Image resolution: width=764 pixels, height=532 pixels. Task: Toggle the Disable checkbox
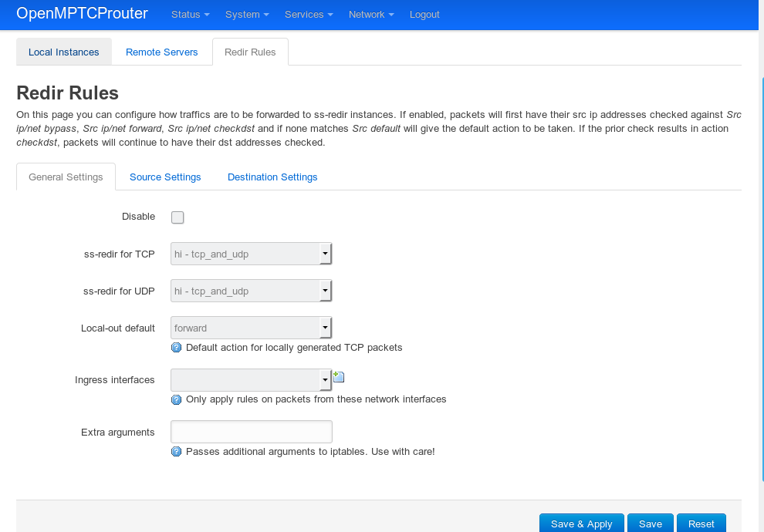(x=177, y=217)
